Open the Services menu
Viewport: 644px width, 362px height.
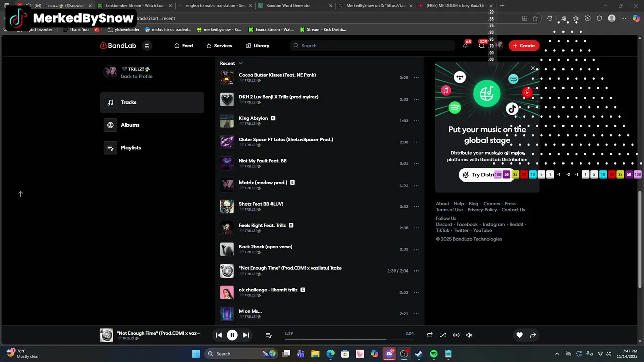point(219,45)
